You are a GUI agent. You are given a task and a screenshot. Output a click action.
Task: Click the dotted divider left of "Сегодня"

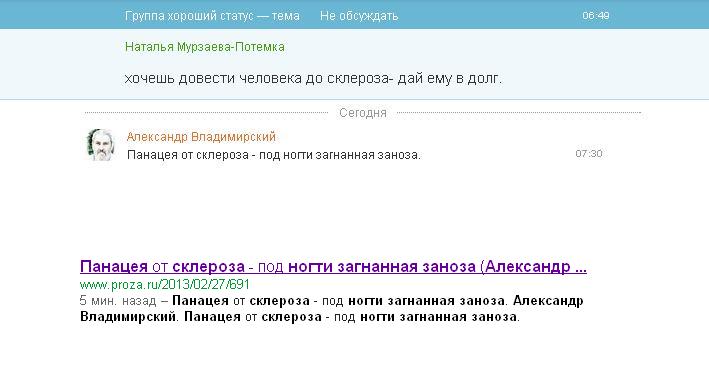pos(206,113)
